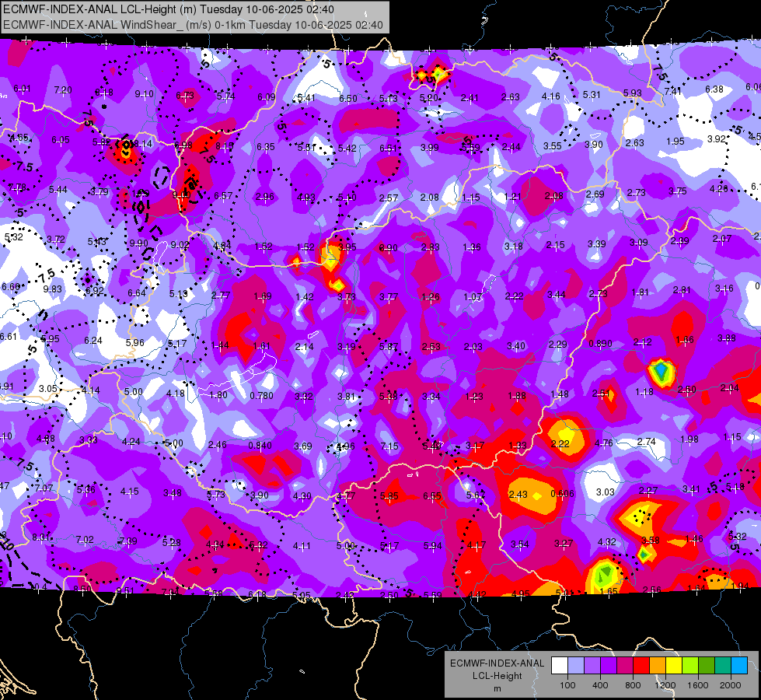The image size is (761, 700).
Task: Click the '2000' legend scale label
Action: (731, 685)
